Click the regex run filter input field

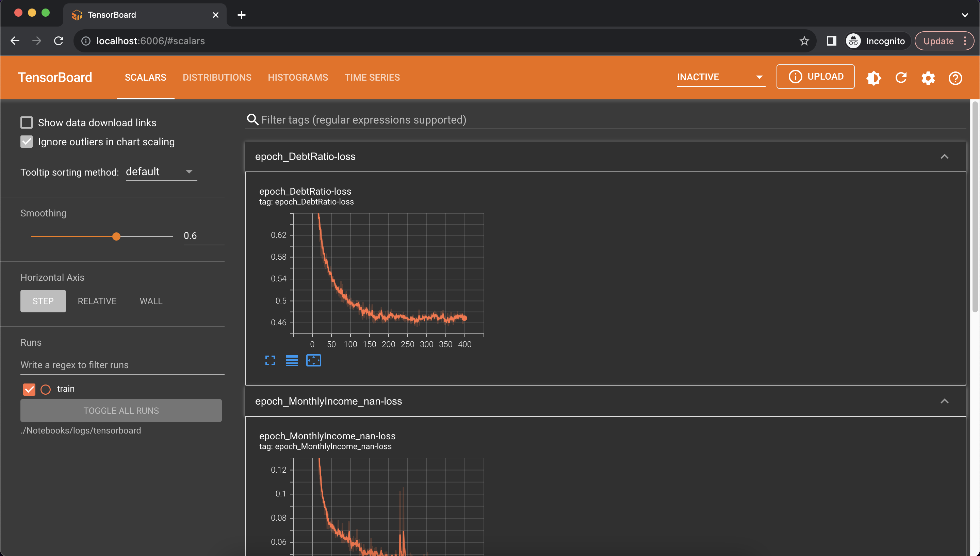click(121, 365)
